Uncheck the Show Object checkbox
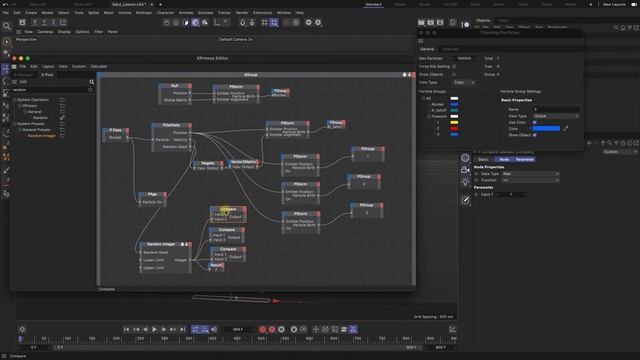Viewport: 640px width, 360px height. (535, 135)
